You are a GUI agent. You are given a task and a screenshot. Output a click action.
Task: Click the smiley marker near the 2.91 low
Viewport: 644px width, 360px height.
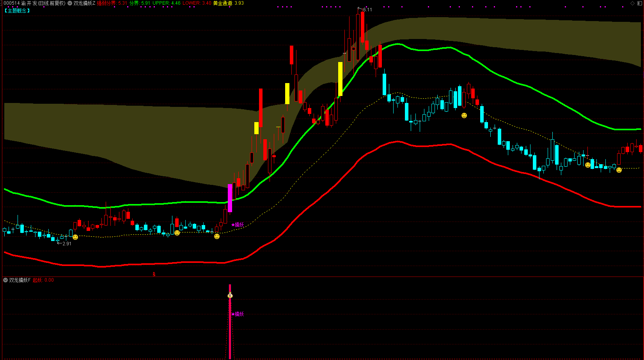[75, 237]
